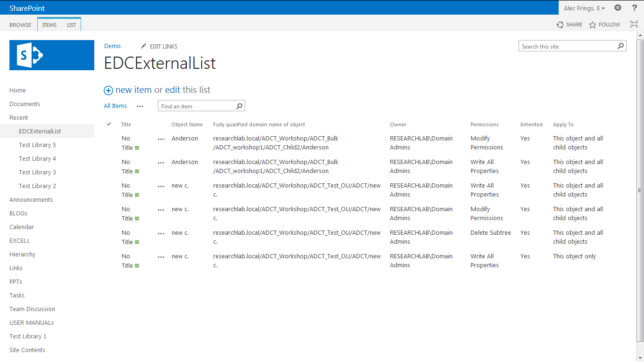The width and height of the screenshot is (644, 362).
Task: Sort by the Permissions column header
Action: coord(485,124)
